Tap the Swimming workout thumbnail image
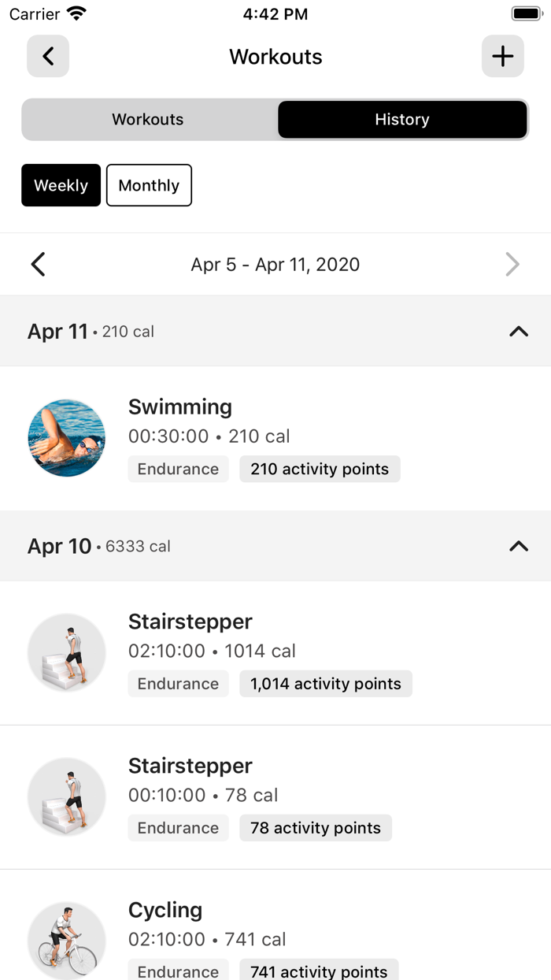This screenshot has height=980, width=551. pyautogui.click(x=66, y=437)
